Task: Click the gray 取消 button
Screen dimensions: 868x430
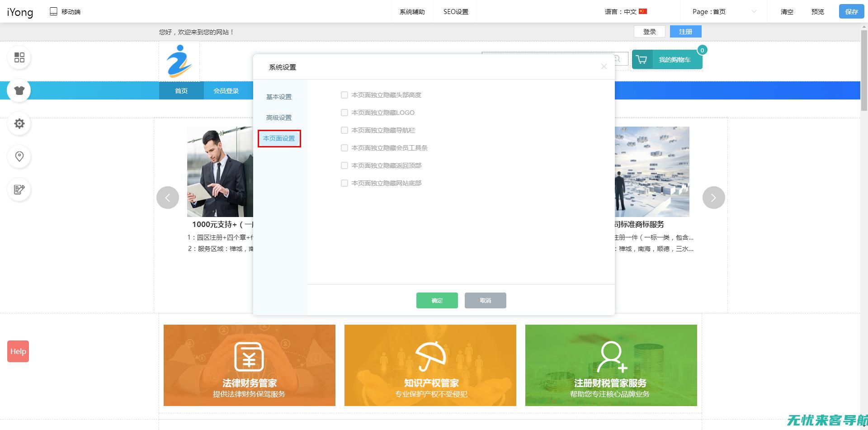Action: (486, 300)
